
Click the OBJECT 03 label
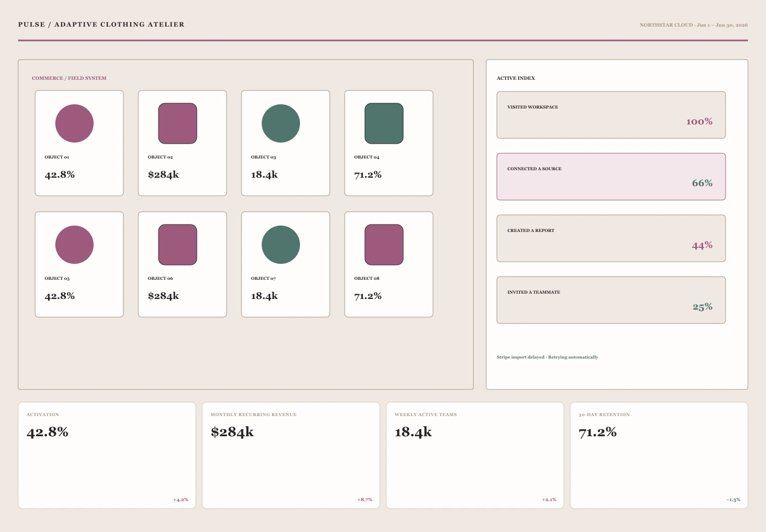(x=263, y=157)
